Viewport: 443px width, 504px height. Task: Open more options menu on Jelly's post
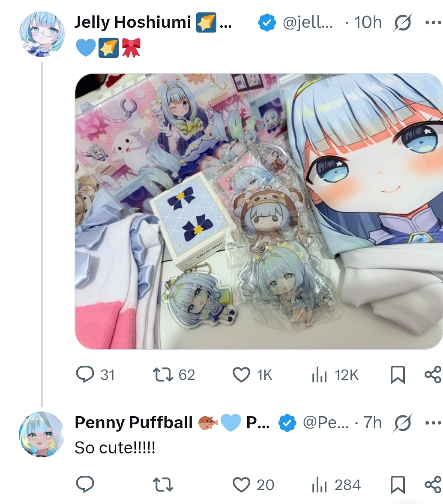pos(433,23)
